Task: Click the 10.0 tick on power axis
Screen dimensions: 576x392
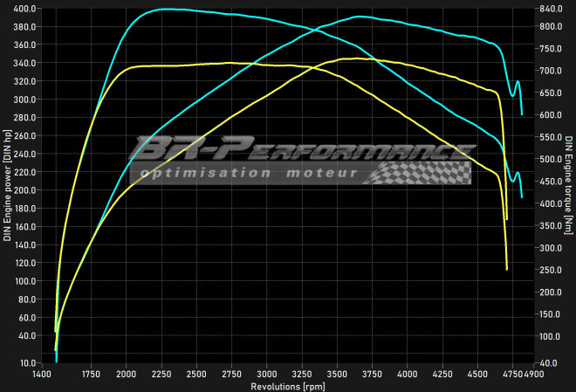Action: tap(26, 363)
